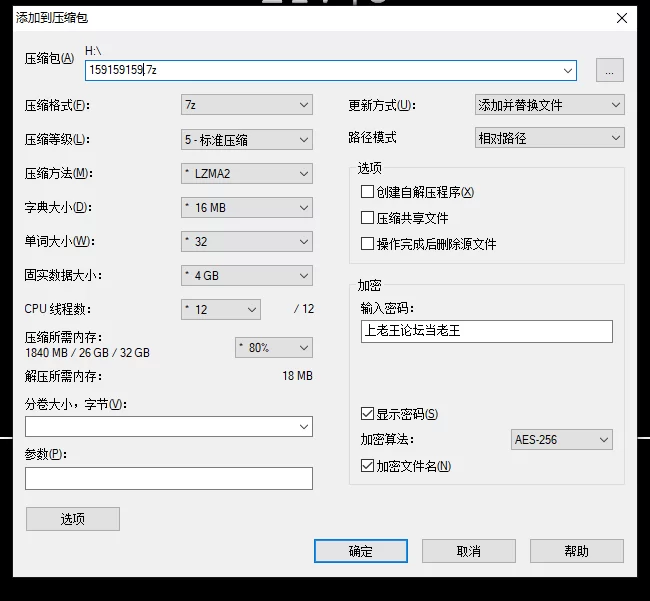The width and height of the screenshot is (650, 601).
Task: Open the 分卷大小 dropdown box
Action: [x=169, y=427]
